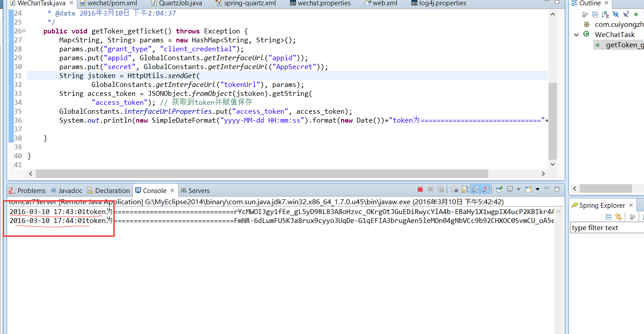Click the Spring Explorer filter text field
Viewport: 644px width, 334px height.
(606, 228)
